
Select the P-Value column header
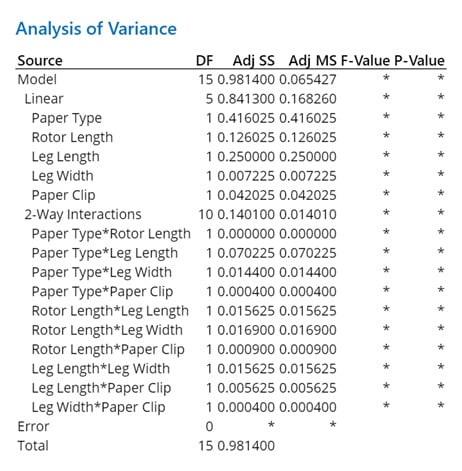[420, 61]
